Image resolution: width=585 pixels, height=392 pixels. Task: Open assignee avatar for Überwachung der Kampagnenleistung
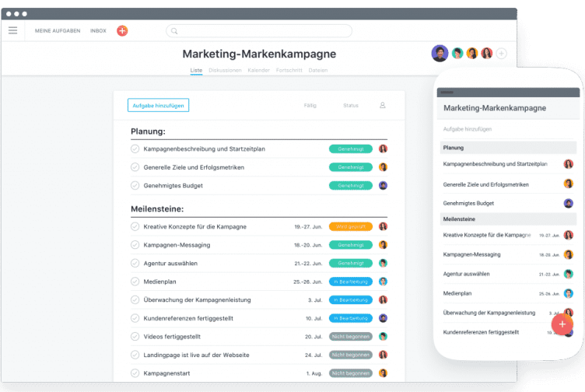(x=384, y=300)
